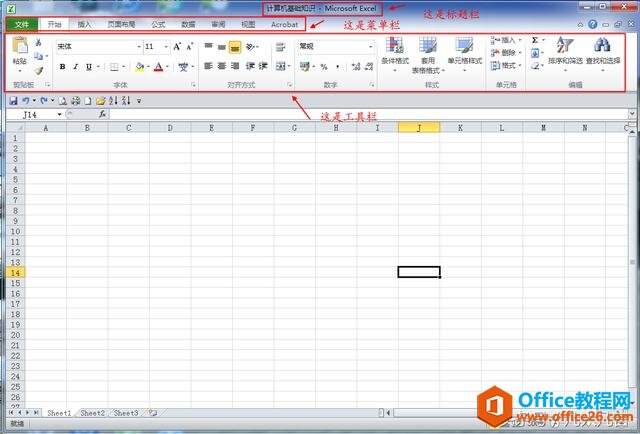Screen dimensions: 640x434
Task: Toggle top vertical alignment
Action: [x=208, y=47]
